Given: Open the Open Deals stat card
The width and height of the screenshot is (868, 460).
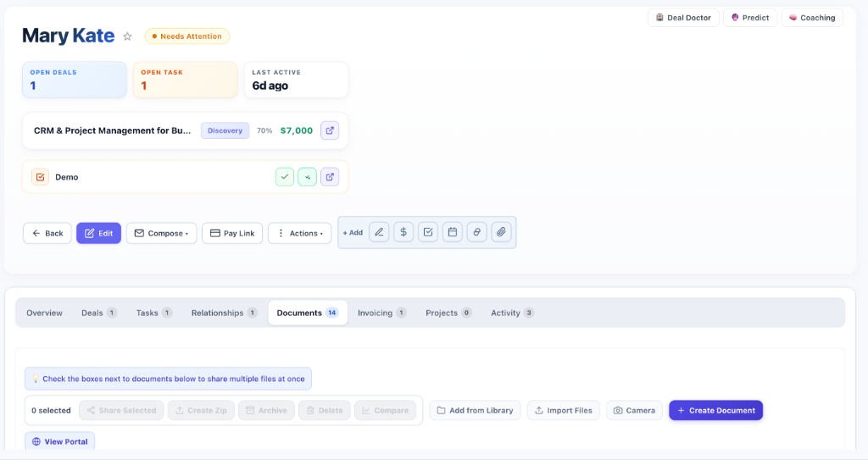Looking at the screenshot, I should (75, 80).
